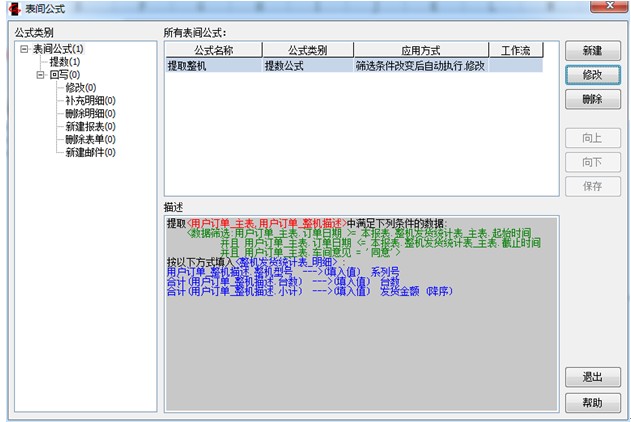The height and width of the screenshot is (422, 631).
Task: Click the 应用方式 column header
Action: click(420, 49)
